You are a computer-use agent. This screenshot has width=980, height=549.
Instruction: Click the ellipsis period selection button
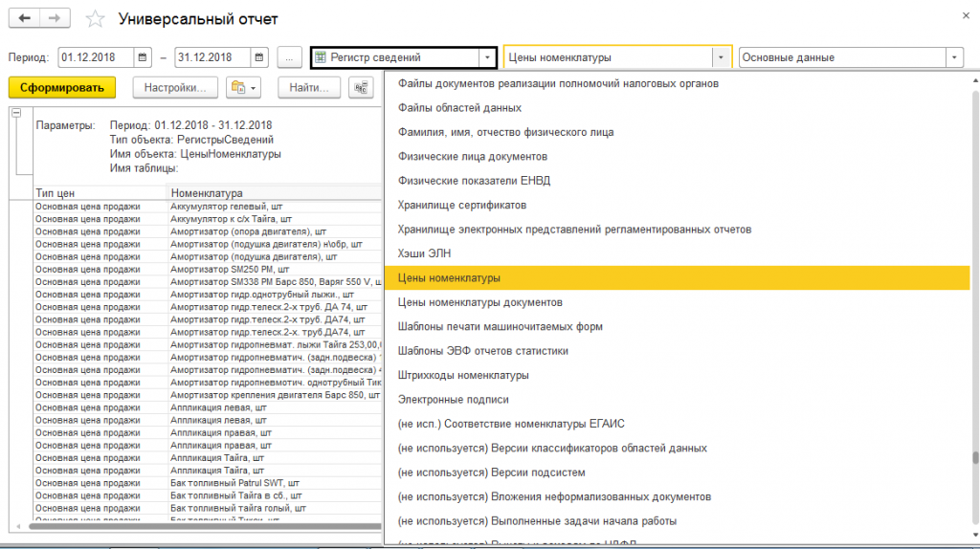pyautogui.click(x=291, y=57)
